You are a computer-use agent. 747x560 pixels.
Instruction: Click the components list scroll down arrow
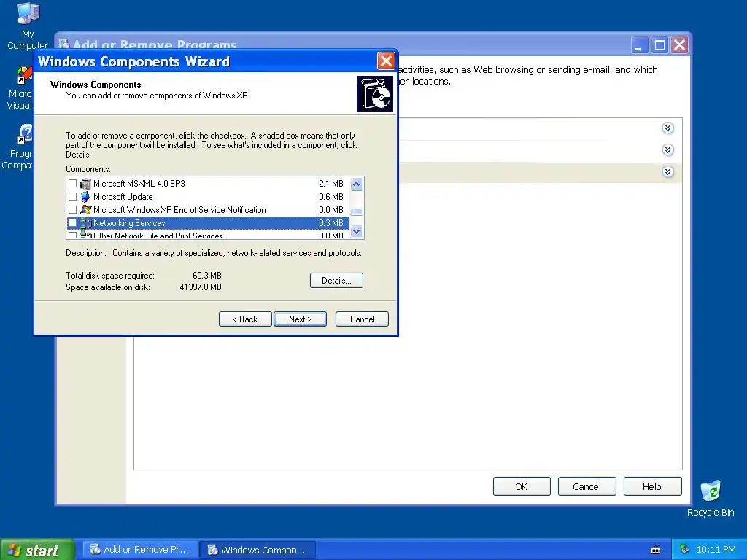point(356,232)
